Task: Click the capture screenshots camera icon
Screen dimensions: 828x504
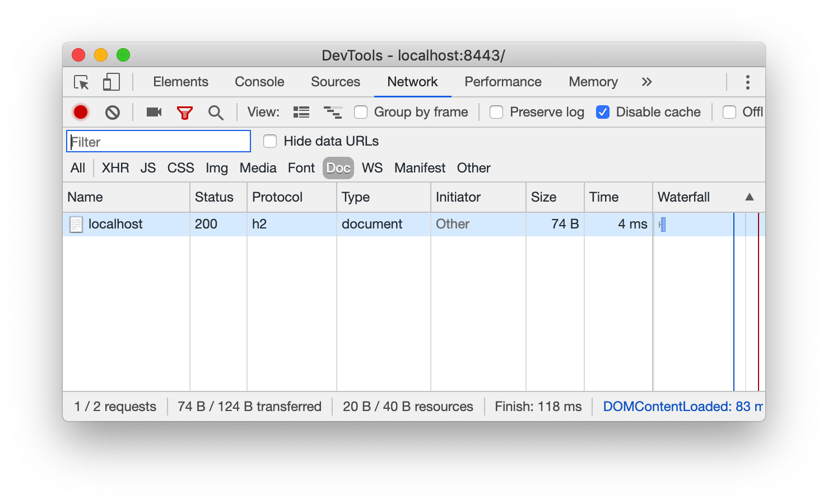Action: click(153, 112)
